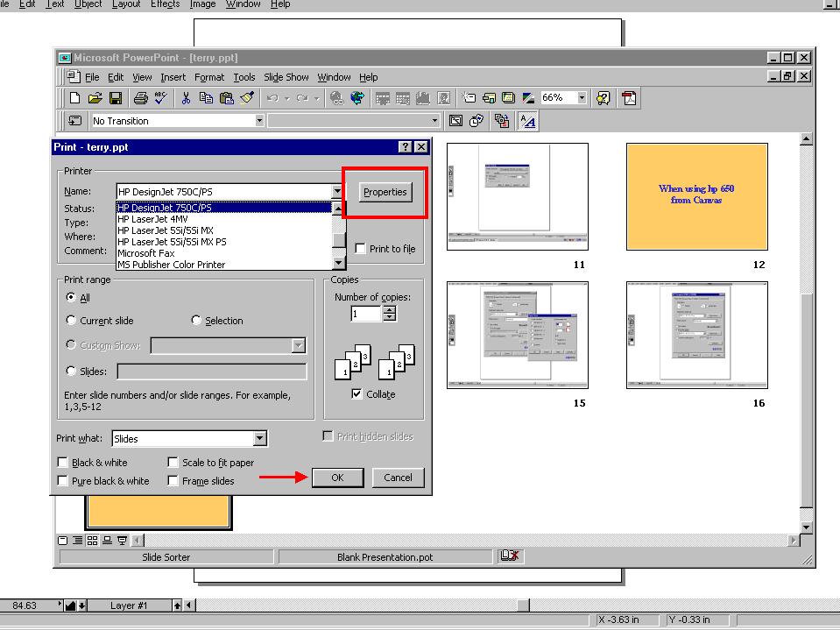Open the Slide Show menu
The width and height of the screenshot is (840, 630).
click(x=286, y=77)
